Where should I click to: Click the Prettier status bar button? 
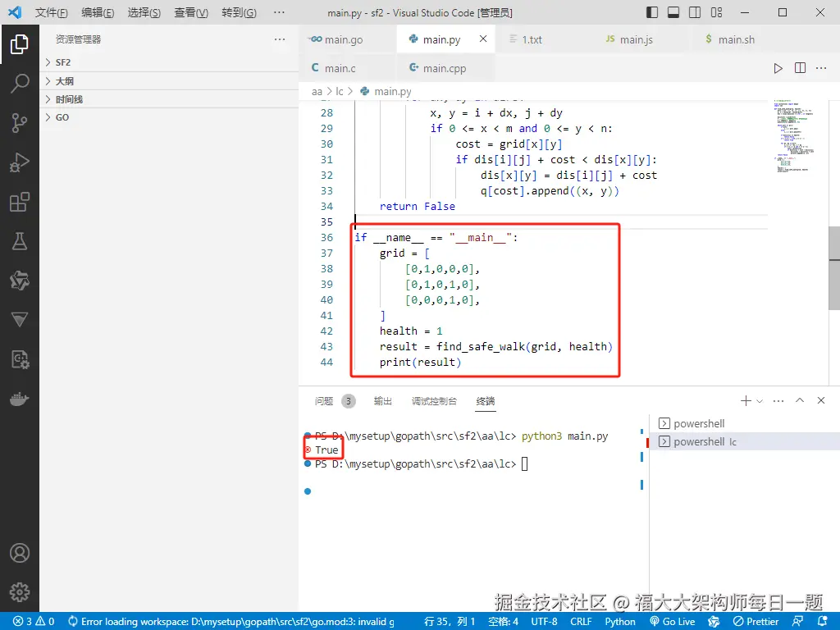click(x=756, y=622)
